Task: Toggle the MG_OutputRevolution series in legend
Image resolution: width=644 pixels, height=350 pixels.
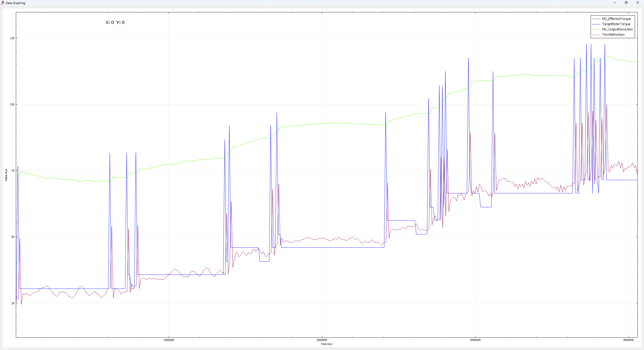Action: pyautogui.click(x=617, y=29)
